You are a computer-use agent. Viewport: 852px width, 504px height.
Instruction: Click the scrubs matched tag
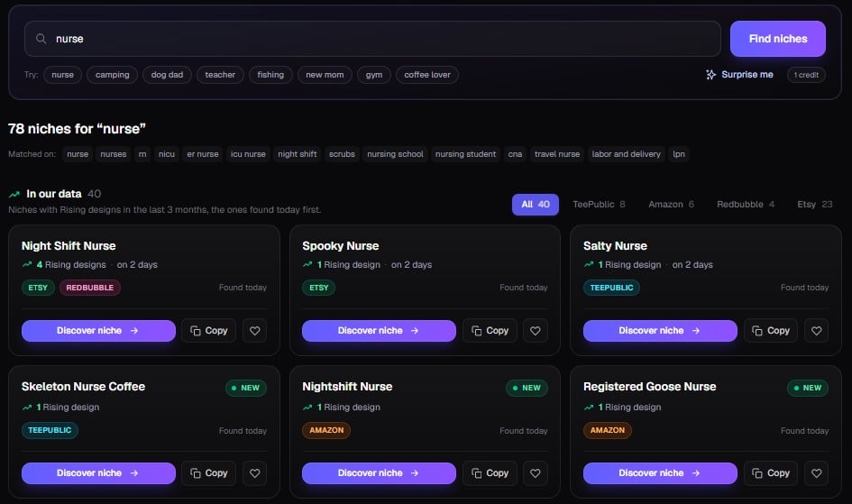point(342,154)
